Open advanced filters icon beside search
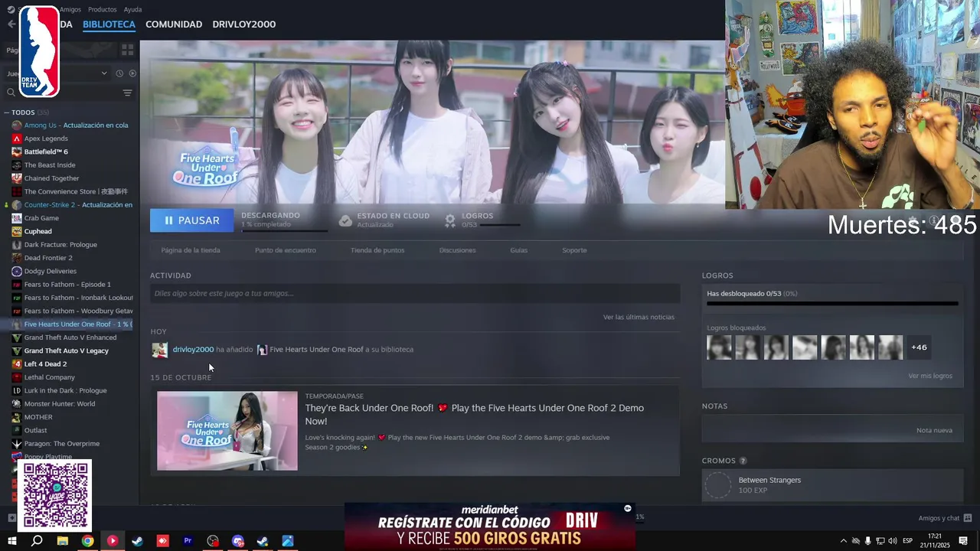Image resolution: width=980 pixels, height=551 pixels. pos(127,93)
